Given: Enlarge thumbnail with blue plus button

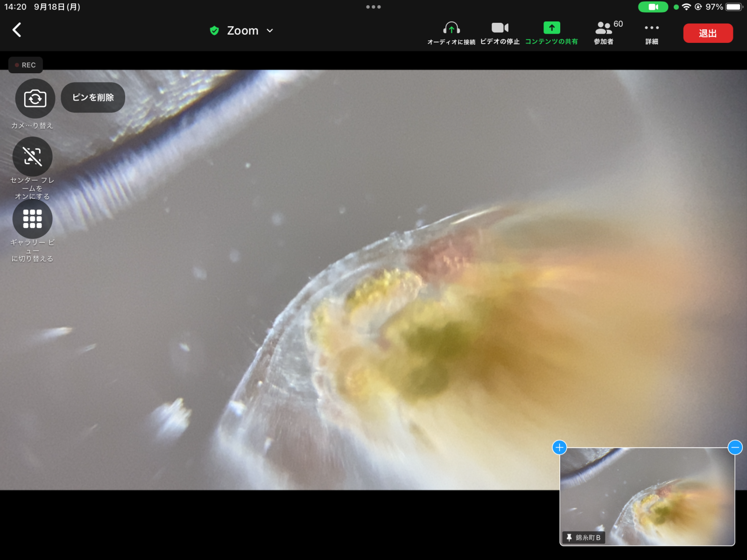Looking at the screenshot, I should tap(559, 448).
